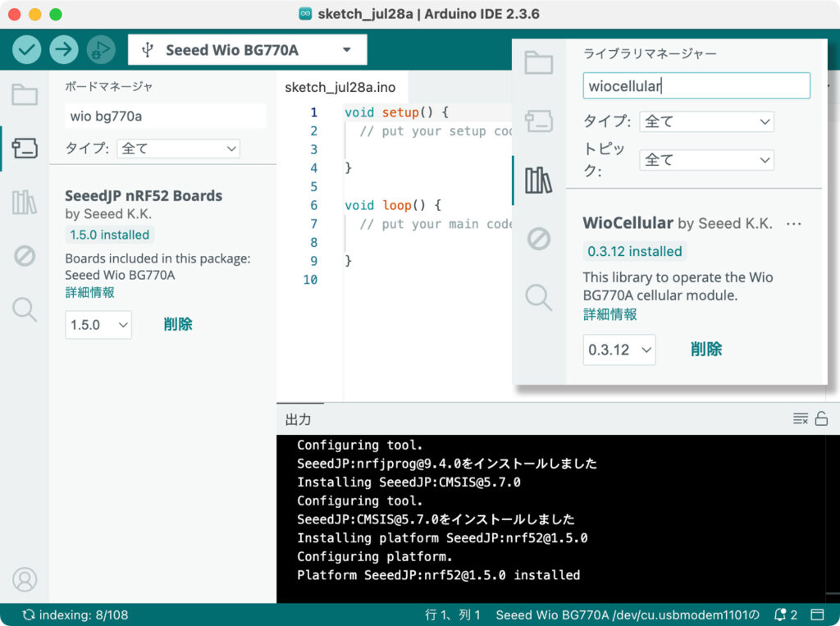Click 1.5.0 installed badge
This screenshot has width=840, height=626.
(110, 235)
